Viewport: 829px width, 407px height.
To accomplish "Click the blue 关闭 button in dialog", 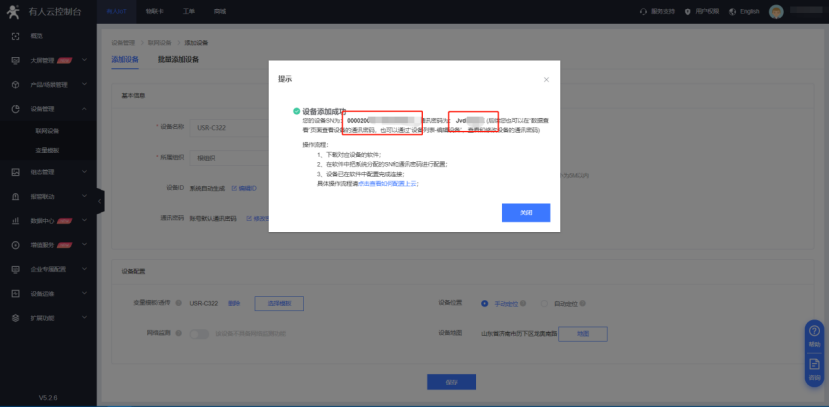I will click(525, 213).
